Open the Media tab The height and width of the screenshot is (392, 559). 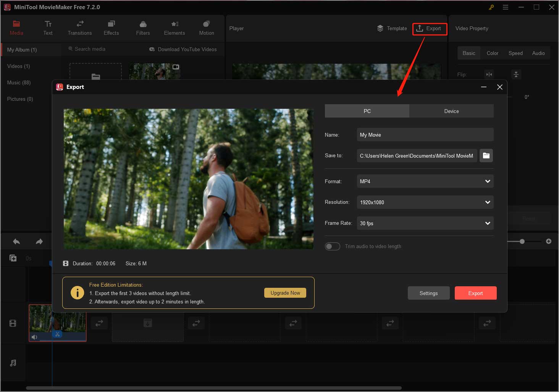[16, 28]
